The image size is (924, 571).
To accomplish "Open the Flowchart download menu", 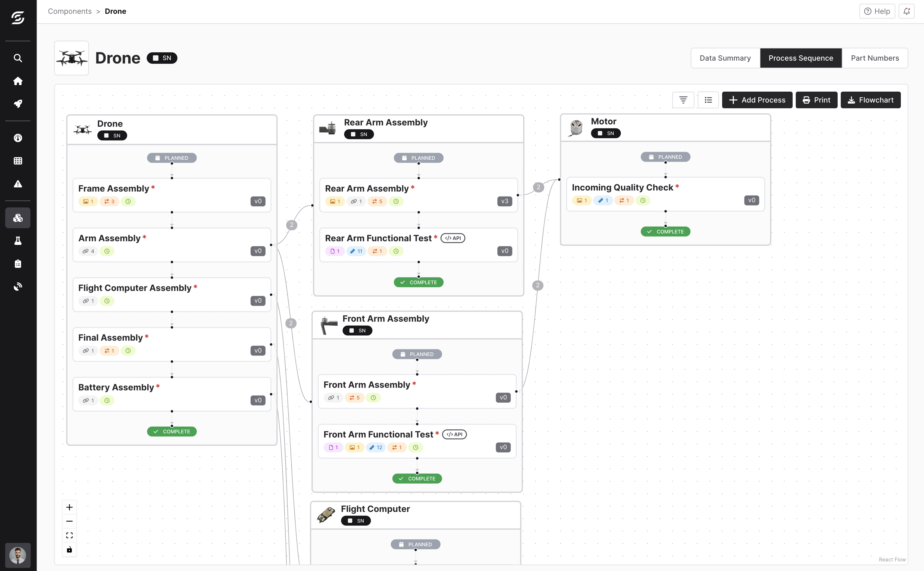I will coord(870,100).
